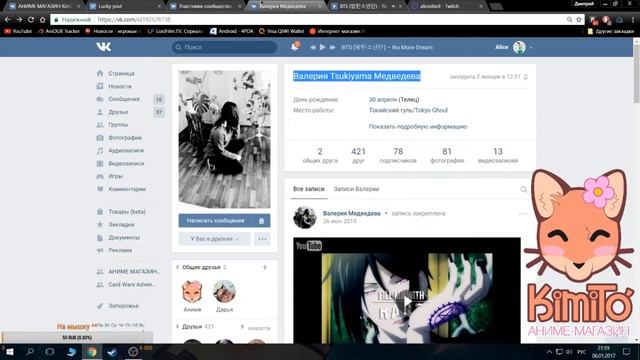Skip to next track in header player
This screenshot has height=360, width=640.
click(332, 47)
